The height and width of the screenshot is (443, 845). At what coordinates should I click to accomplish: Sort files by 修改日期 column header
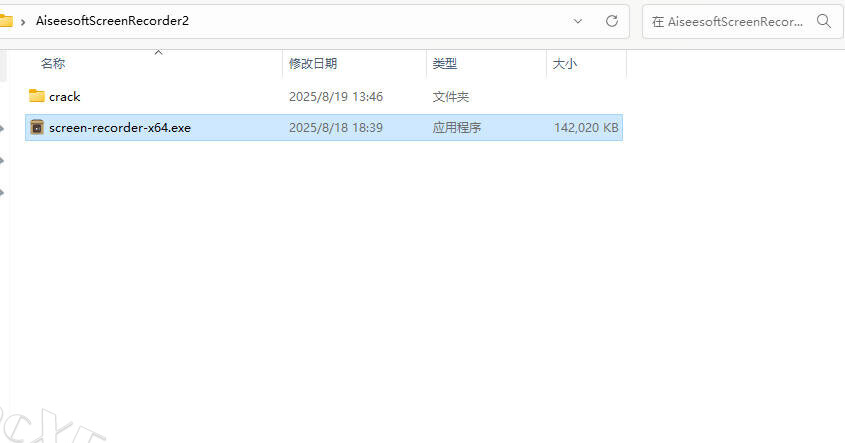[312, 64]
